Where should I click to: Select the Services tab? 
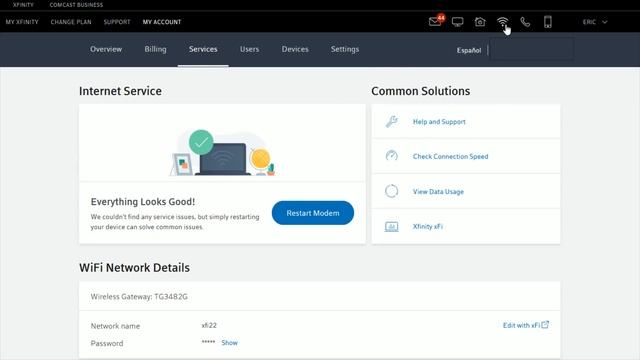(x=203, y=49)
